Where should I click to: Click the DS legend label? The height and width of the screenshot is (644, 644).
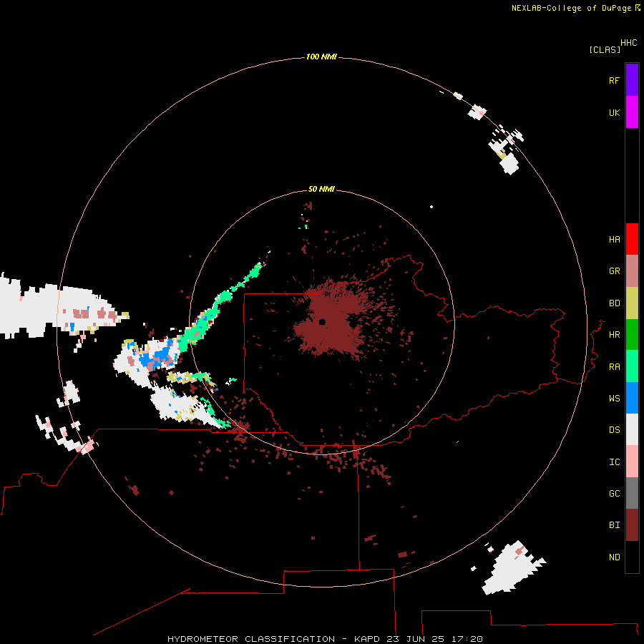(614, 430)
